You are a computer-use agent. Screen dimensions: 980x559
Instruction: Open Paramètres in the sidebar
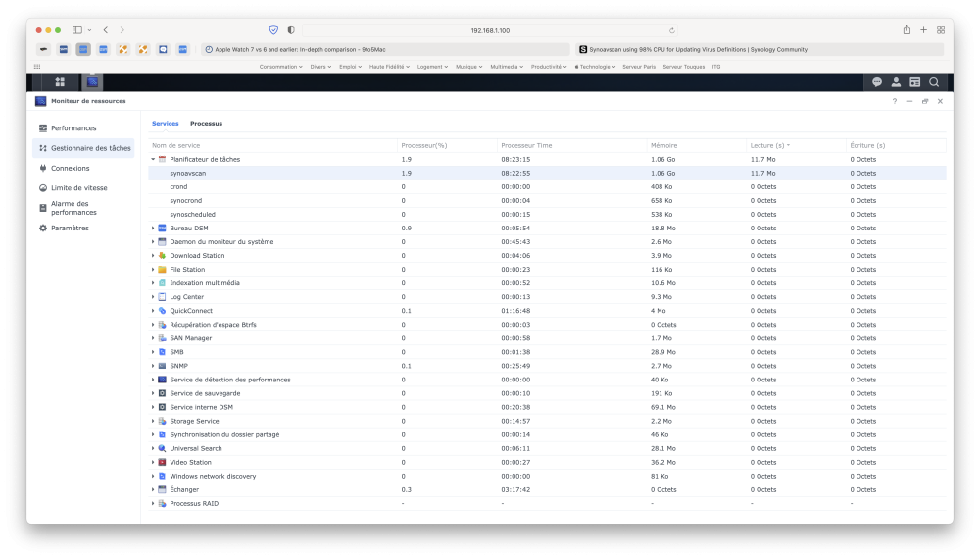click(70, 228)
